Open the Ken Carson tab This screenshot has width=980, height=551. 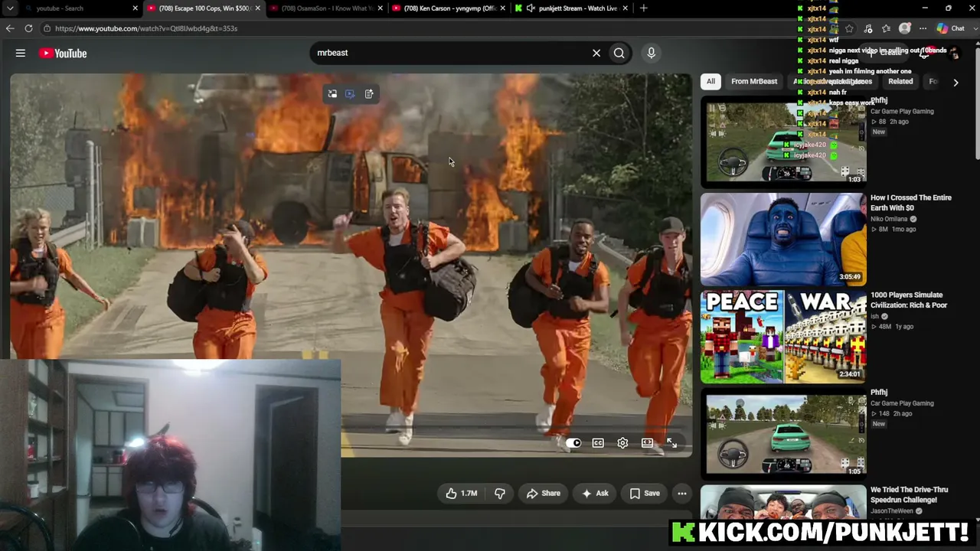click(x=448, y=8)
